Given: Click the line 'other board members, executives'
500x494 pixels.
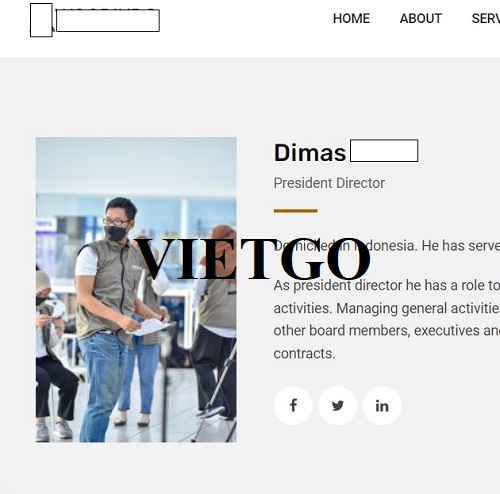Looking at the screenshot, I should (387, 331).
